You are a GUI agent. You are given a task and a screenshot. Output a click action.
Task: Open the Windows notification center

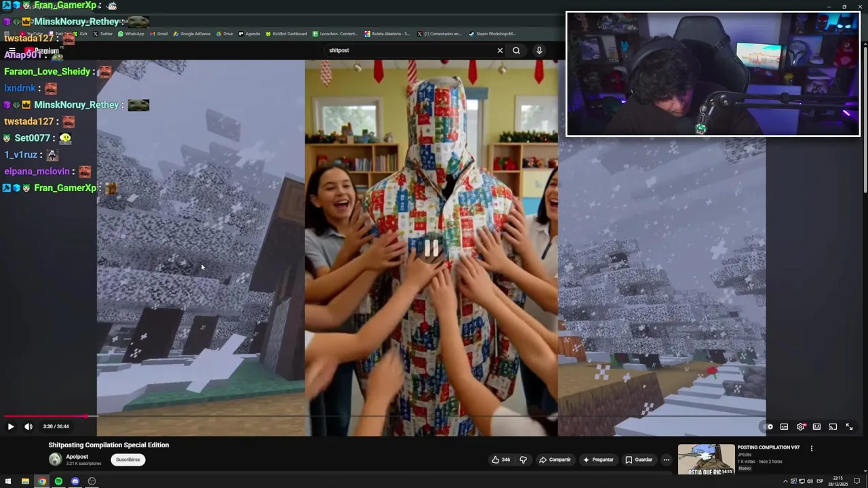[x=857, y=481]
